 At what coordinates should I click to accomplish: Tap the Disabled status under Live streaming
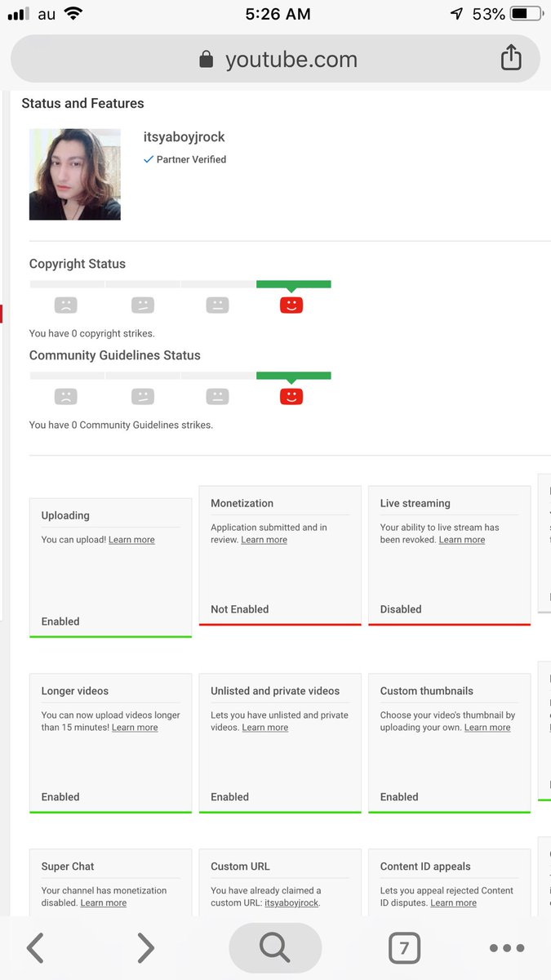(x=401, y=609)
